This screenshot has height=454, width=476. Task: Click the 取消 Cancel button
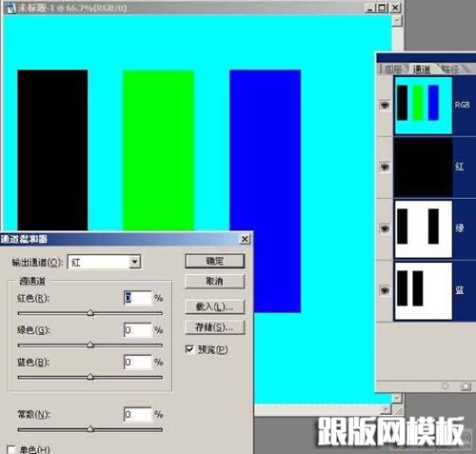[x=215, y=281]
